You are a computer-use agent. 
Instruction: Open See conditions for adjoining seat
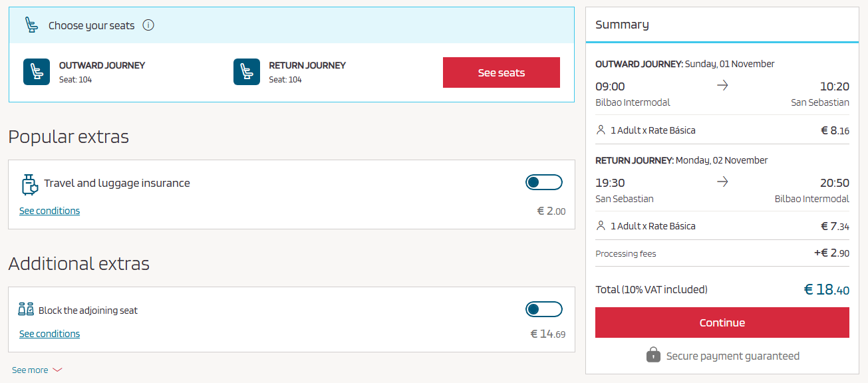[49, 334]
